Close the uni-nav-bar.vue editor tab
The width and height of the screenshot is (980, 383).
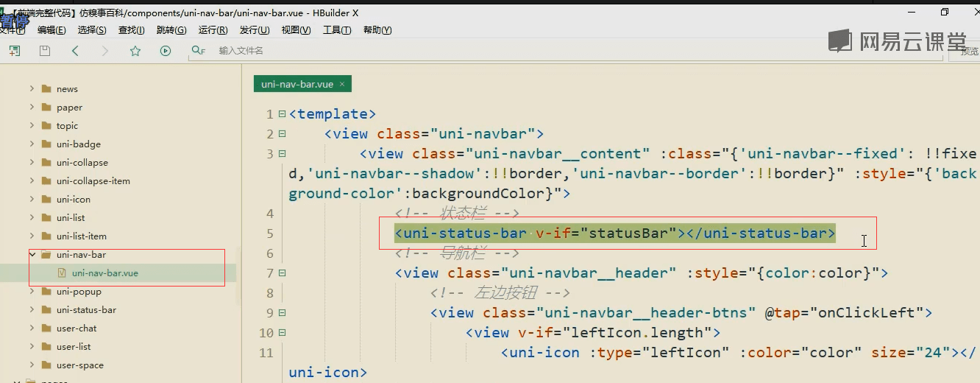[342, 84]
